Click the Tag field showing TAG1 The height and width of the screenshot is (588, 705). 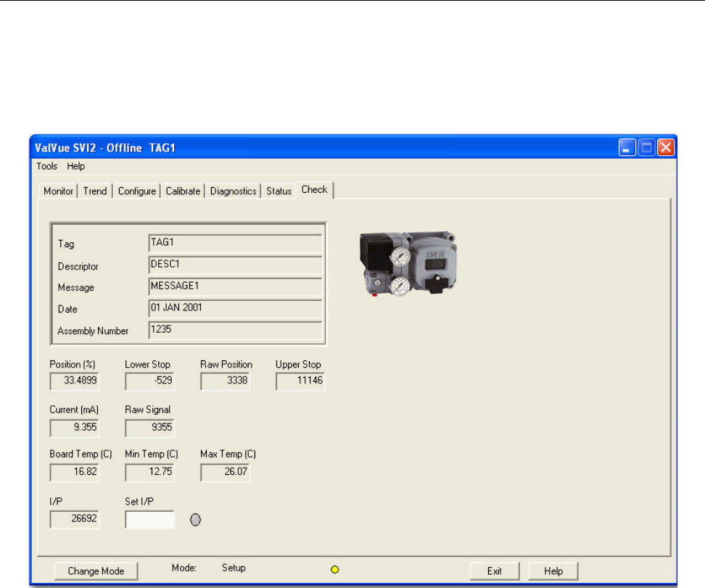tap(235, 243)
